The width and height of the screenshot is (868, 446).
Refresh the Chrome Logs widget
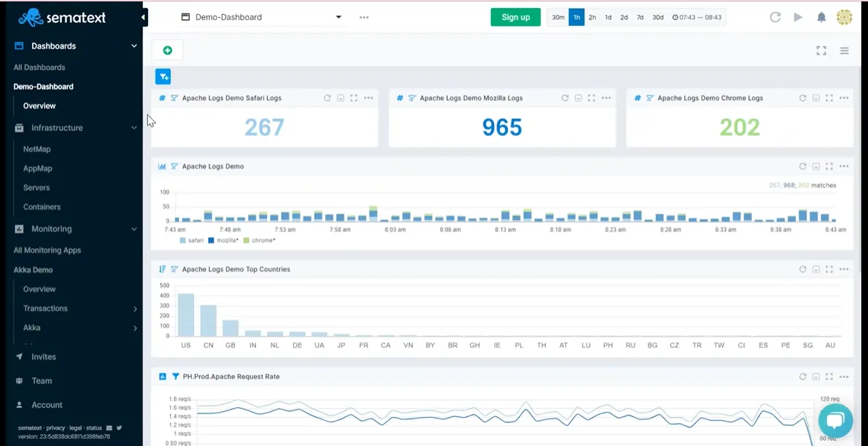[x=802, y=98]
